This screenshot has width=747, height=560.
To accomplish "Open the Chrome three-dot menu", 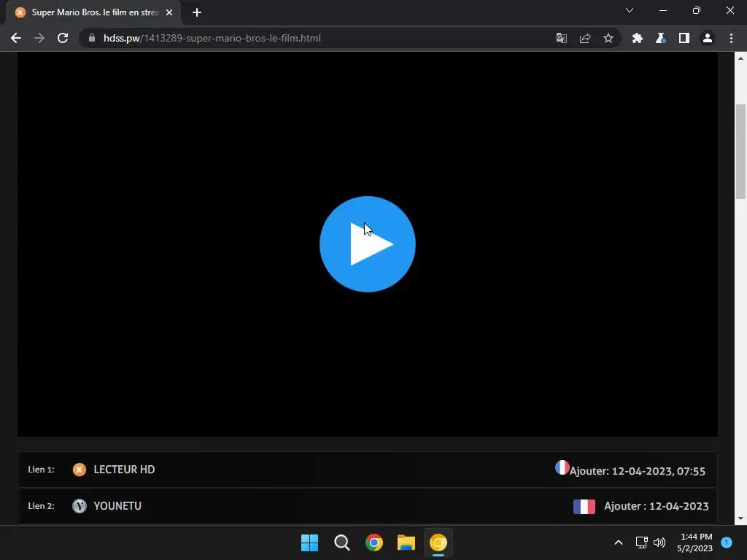I will click(731, 38).
